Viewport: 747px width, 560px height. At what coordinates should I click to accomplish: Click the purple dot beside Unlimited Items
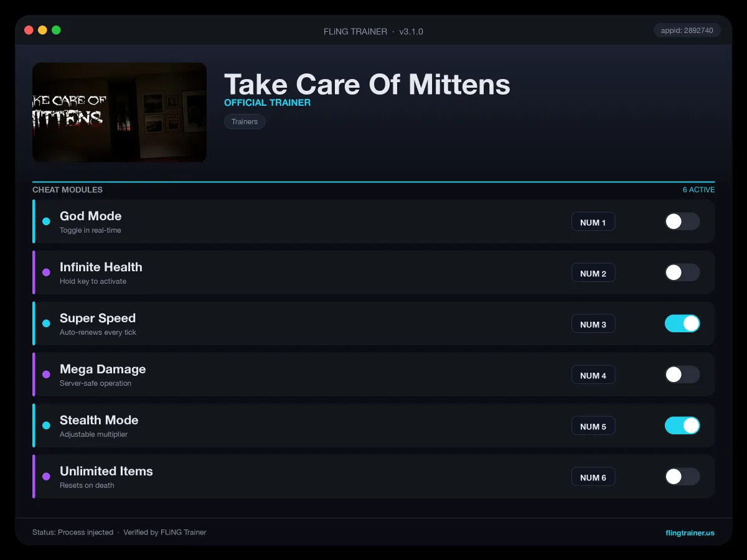click(46, 477)
